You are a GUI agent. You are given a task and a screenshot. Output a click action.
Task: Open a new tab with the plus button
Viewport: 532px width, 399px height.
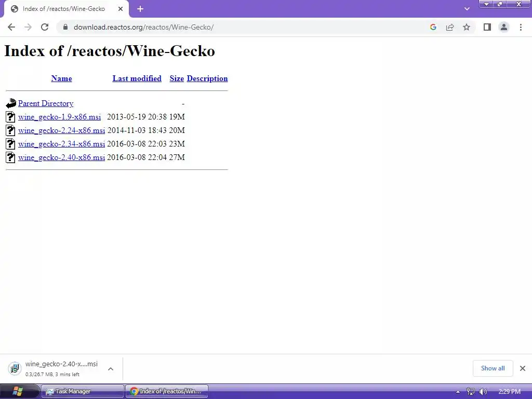coord(140,9)
